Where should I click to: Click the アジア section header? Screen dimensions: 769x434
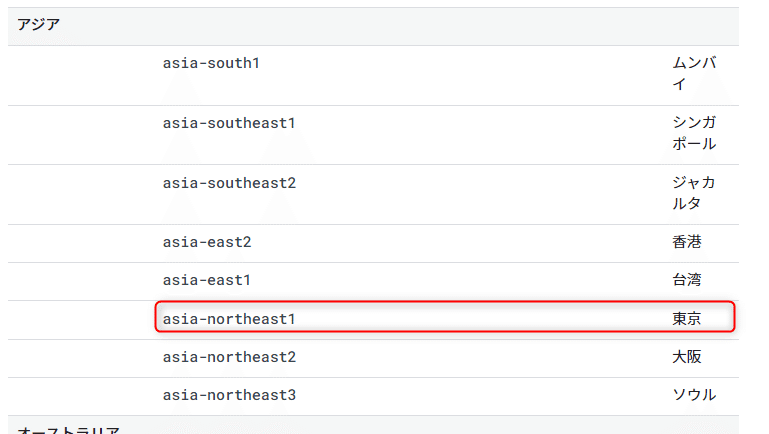point(39,25)
